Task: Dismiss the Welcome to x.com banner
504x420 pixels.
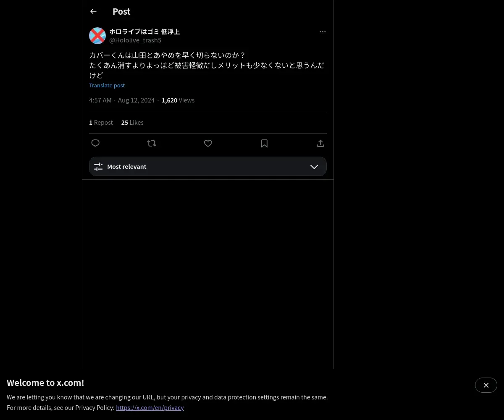Action: point(486,385)
